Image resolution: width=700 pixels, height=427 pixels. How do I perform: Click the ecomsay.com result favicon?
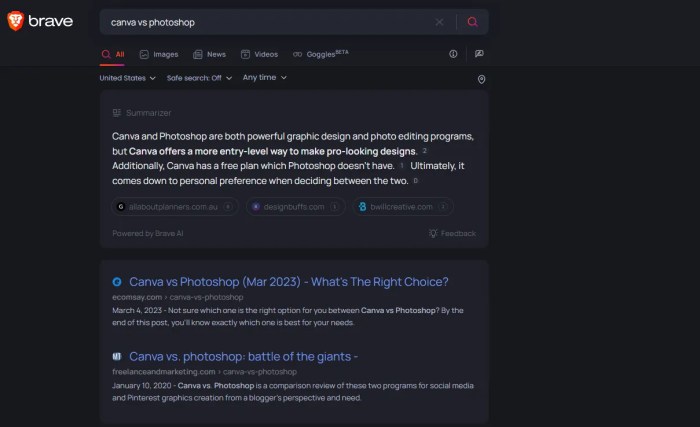[117, 282]
